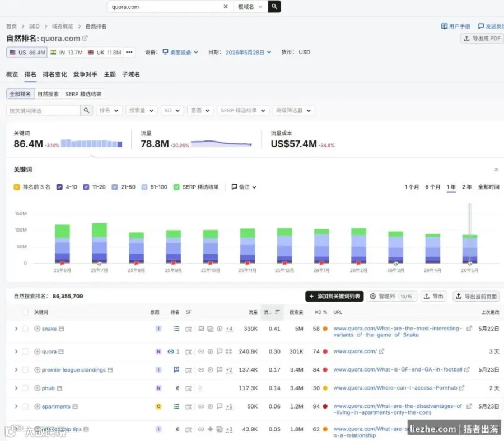504x441 pixels.
Task: Toggle the 4-10 positions checkbox
Action: coord(59,187)
